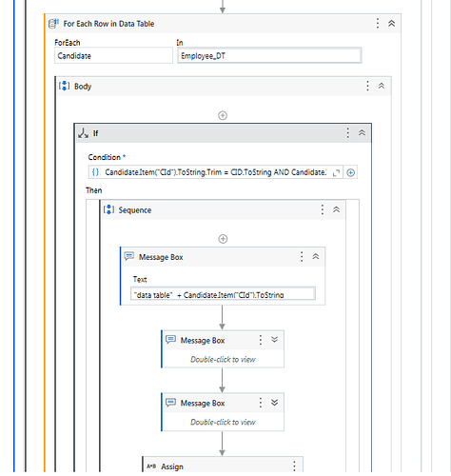Collapse the For Each Row in Data Table activity
This screenshot has width=451, height=476.
(x=392, y=24)
